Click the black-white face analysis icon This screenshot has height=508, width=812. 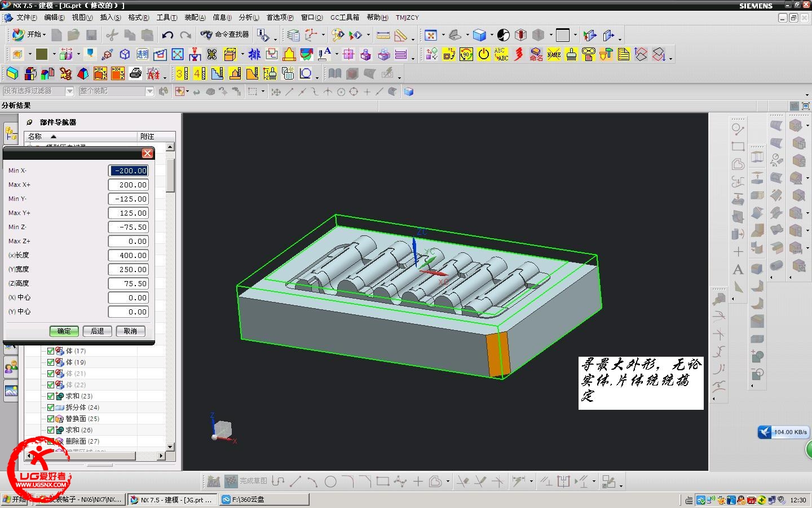click(x=504, y=35)
